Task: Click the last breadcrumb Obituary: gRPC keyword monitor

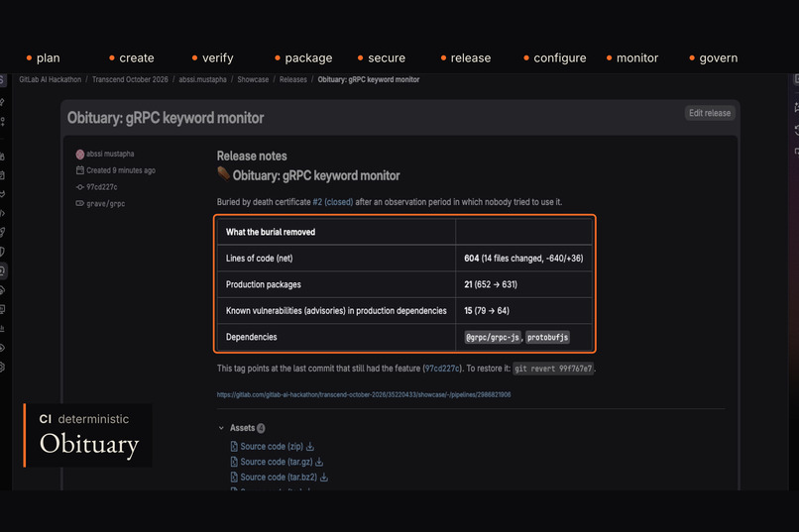Action: click(369, 79)
